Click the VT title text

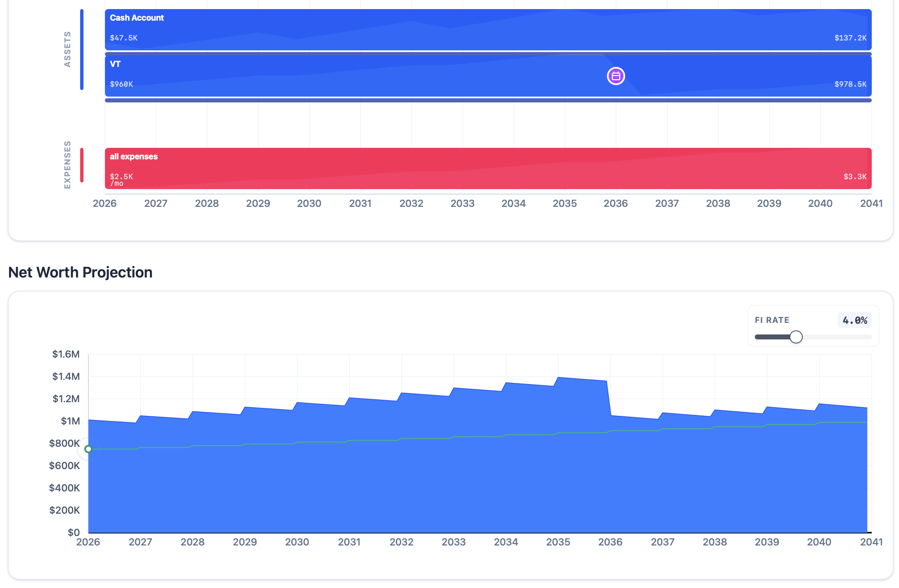click(115, 64)
